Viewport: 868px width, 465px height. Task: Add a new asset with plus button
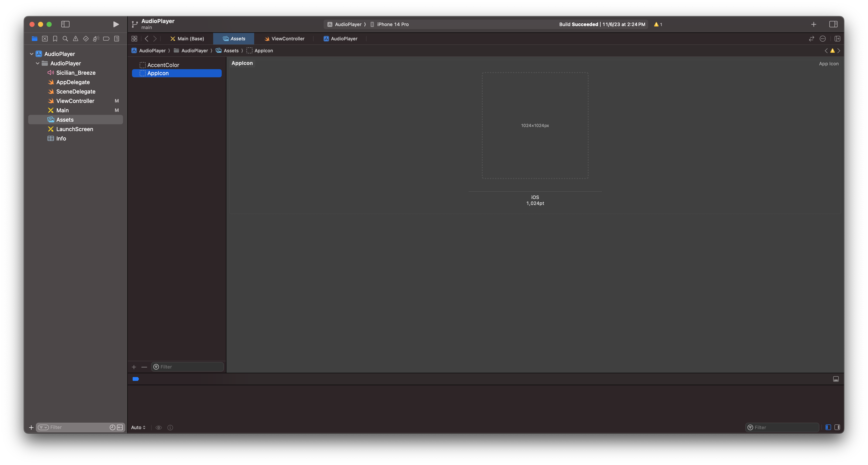coord(134,367)
